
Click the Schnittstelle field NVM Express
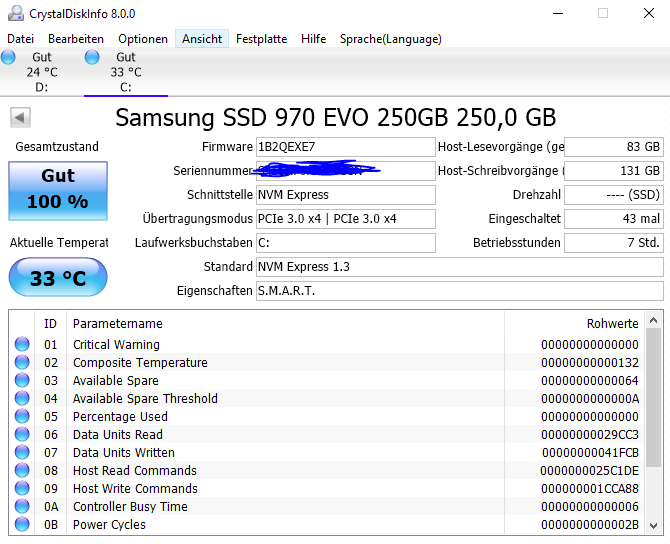346,194
